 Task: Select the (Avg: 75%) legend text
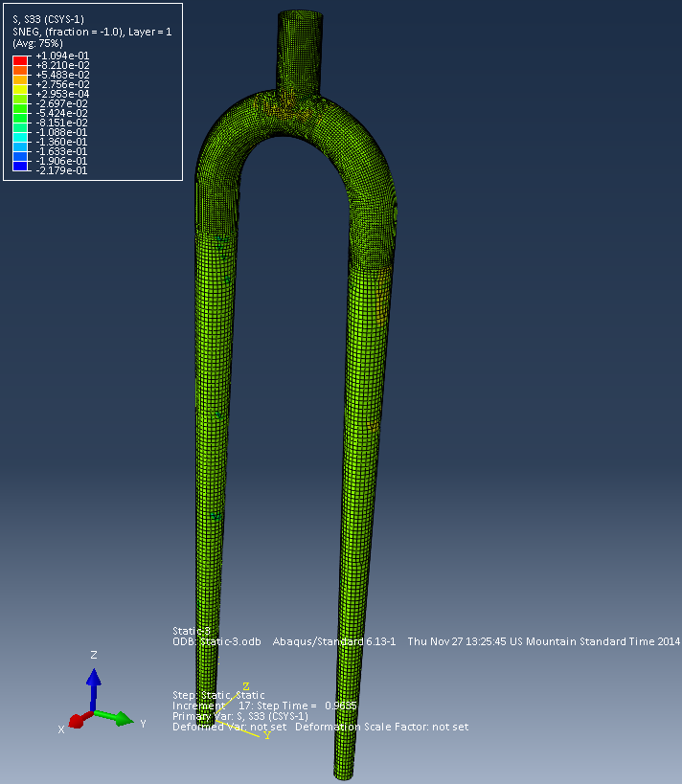[x=37, y=43]
